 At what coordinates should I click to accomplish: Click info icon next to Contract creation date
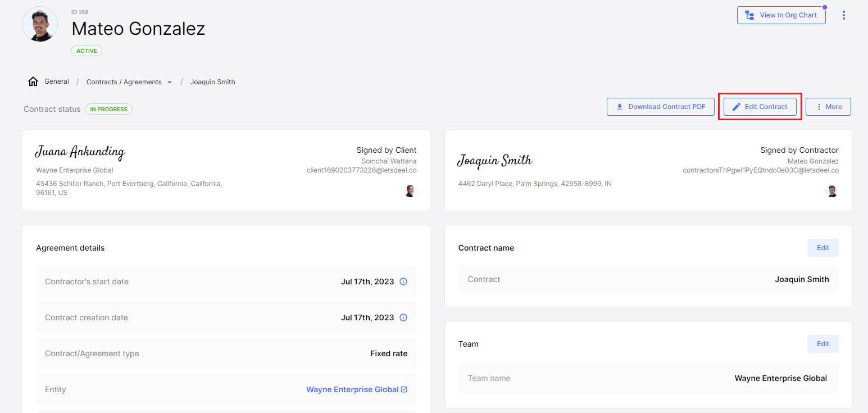pos(403,317)
